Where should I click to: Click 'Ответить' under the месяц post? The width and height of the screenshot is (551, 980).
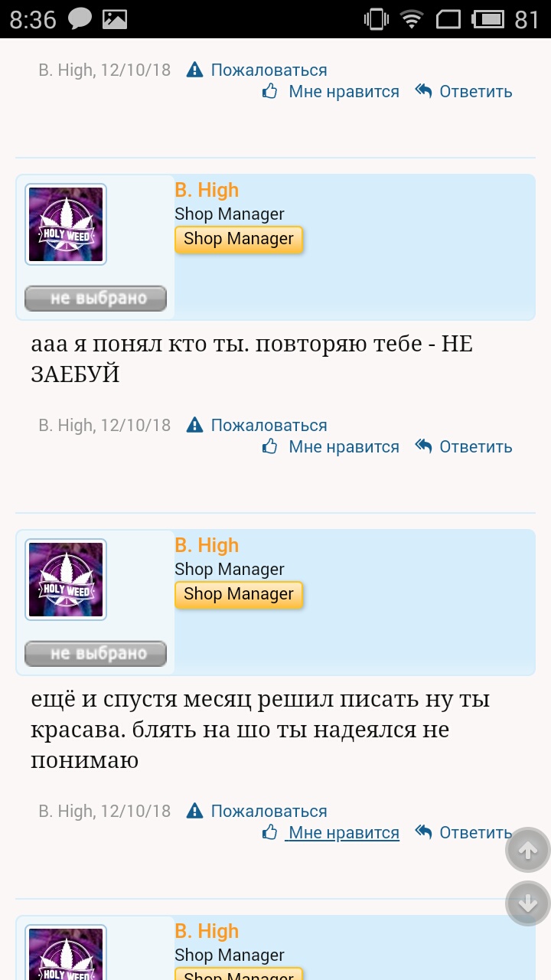[475, 832]
